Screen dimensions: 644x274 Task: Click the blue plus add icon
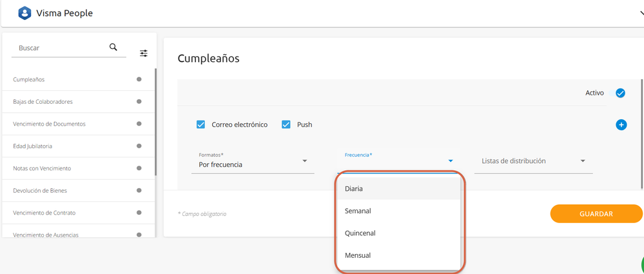[x=621, y=124]
